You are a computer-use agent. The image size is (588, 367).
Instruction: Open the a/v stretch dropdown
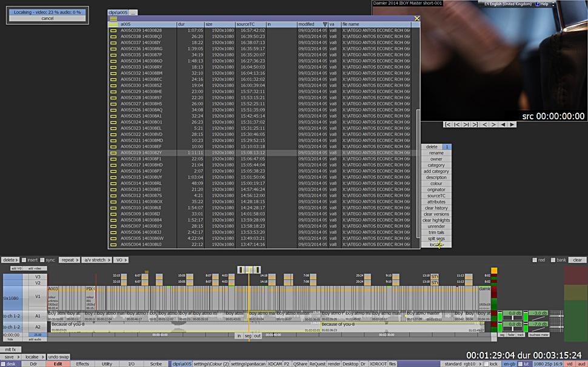pos(97,260)
